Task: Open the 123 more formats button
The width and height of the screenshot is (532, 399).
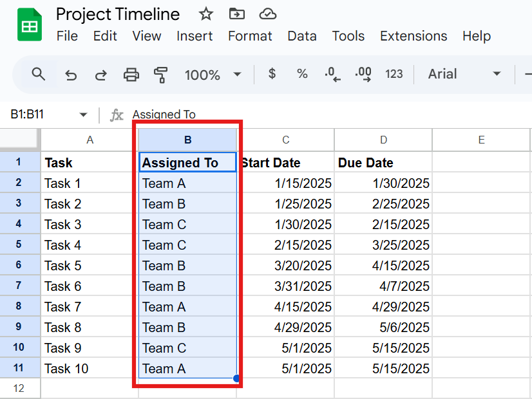Action: (x=394, y=75)
